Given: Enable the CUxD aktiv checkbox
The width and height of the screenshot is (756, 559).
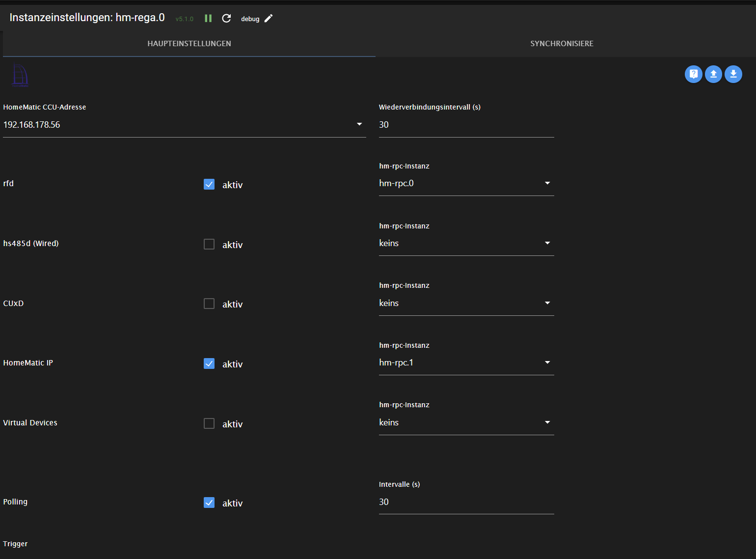Looking at the screenshot, I should [x=209, y=304].
